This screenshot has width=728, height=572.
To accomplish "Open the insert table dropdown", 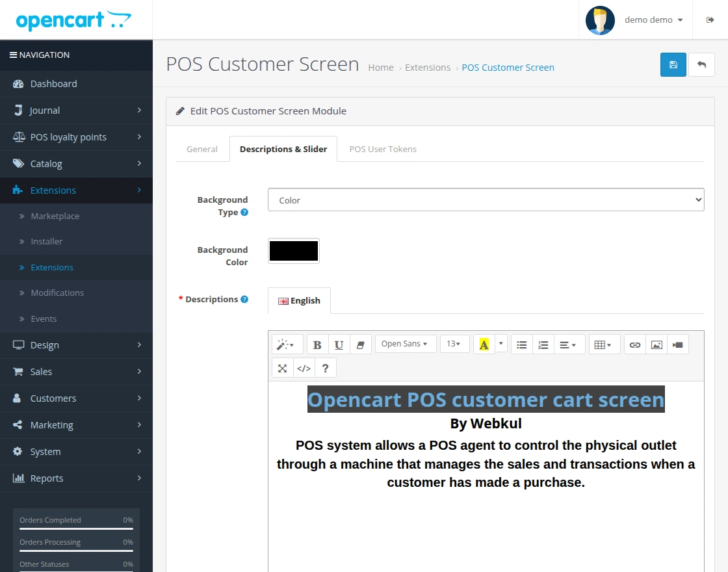I will 604,344.
